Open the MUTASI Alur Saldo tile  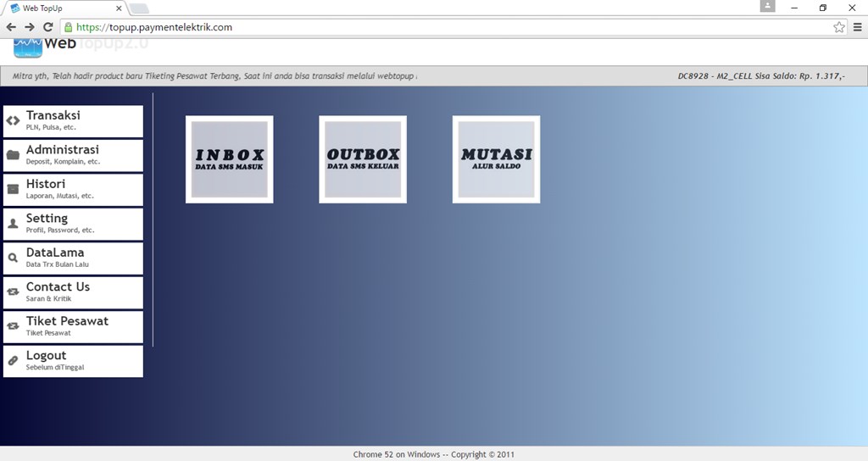496,159
